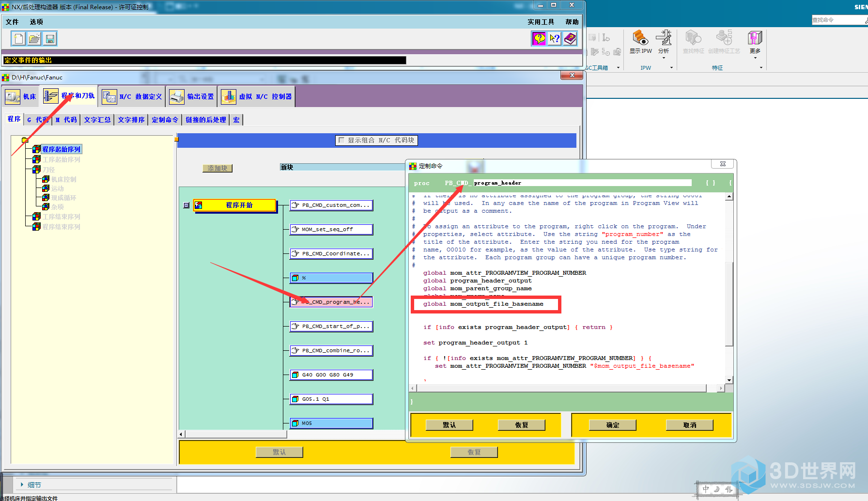Click 取消 button in 定制命令 dialog
Screen dimensions: 868x501
pos(690,425)
